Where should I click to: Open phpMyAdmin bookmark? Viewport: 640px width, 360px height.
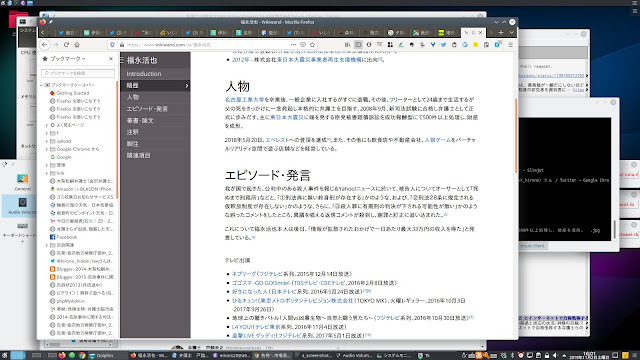point(67,301)
